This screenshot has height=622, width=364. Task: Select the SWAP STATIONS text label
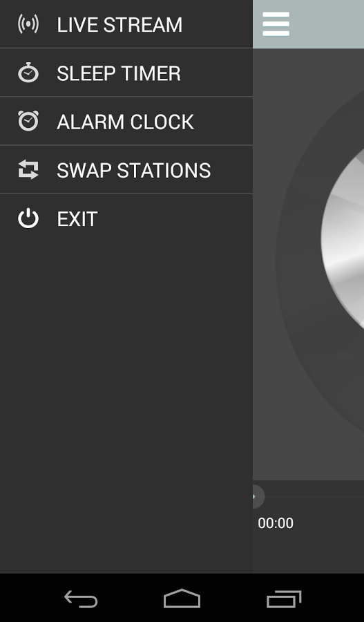coord(133,170)
